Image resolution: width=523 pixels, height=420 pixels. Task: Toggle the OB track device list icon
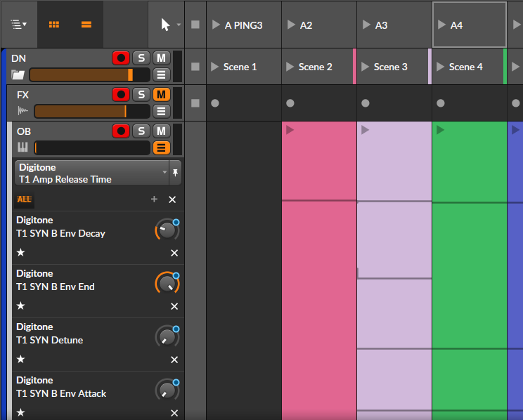point(162,147)
